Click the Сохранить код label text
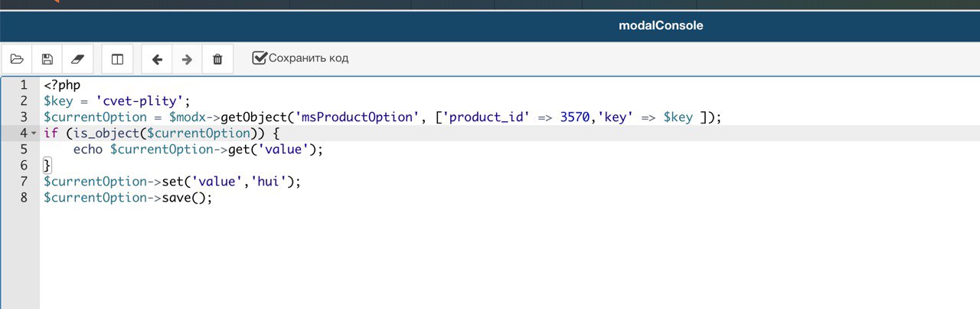 (309, 58)
